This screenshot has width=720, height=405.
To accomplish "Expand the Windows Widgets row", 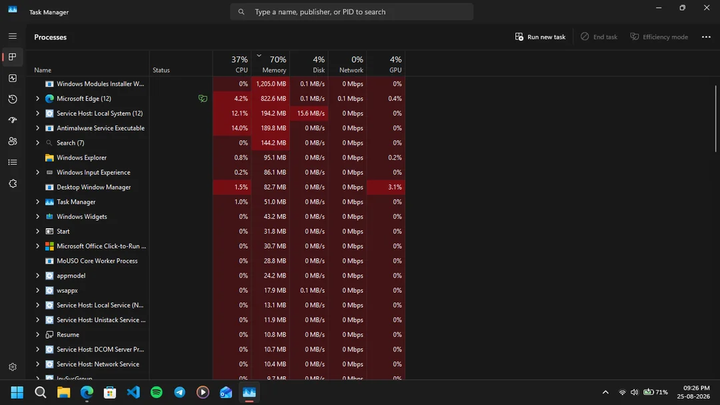I will click(x=38, y=216).
